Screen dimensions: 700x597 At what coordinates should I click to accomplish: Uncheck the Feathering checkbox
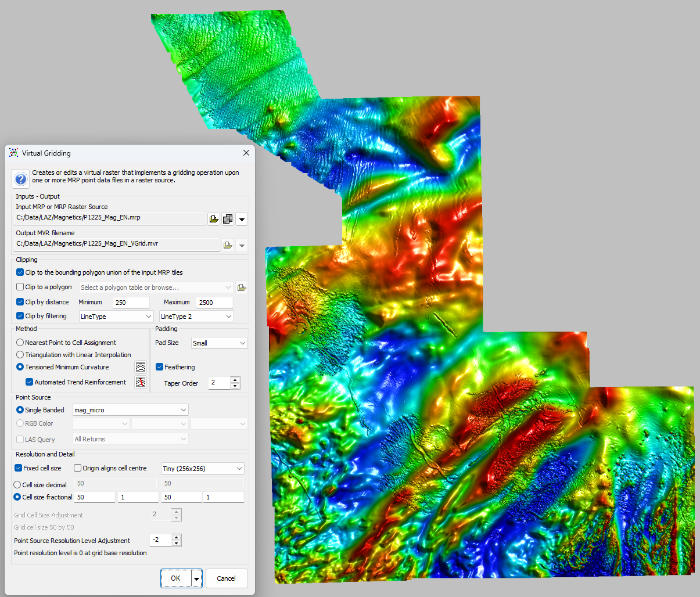(159, 367)
